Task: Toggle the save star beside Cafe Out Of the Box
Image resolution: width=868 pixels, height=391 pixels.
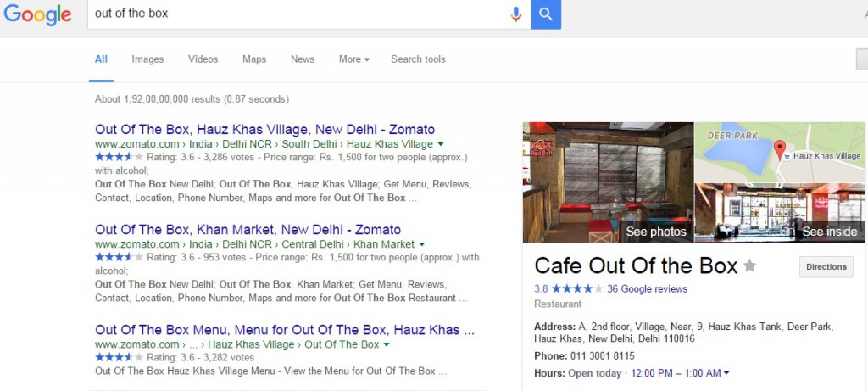Action: [x=749, y=265]
